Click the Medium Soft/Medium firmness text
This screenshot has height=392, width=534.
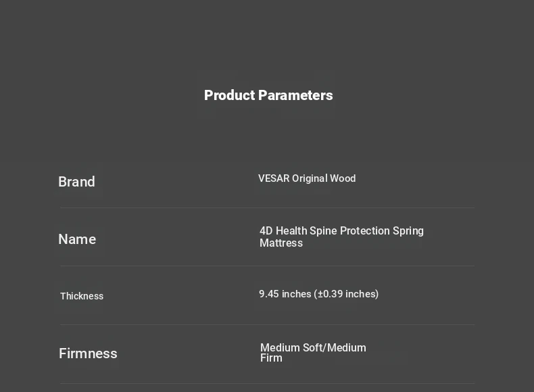point(313,347)
